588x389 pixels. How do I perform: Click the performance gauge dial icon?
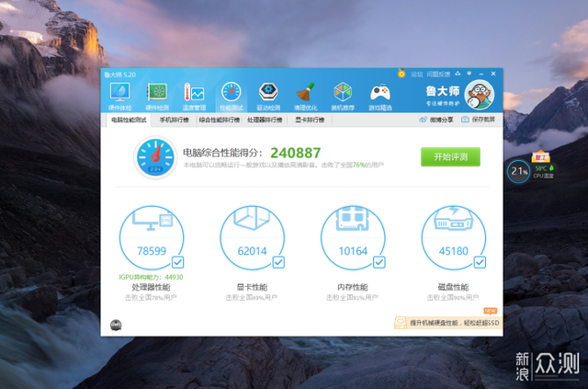coord(155,157)
